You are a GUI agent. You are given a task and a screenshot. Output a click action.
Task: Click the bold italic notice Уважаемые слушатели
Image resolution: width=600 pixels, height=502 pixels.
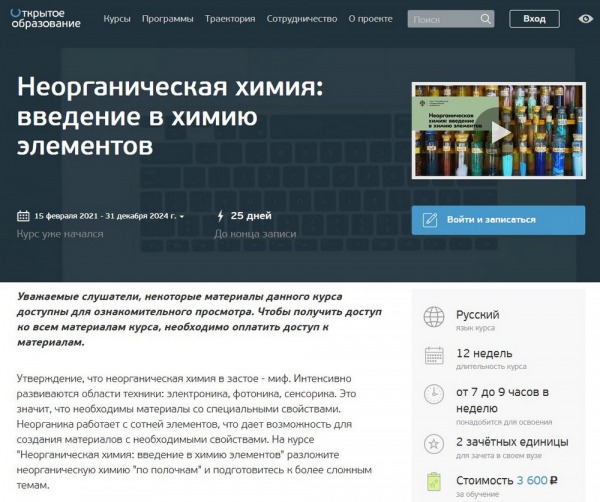199,319
